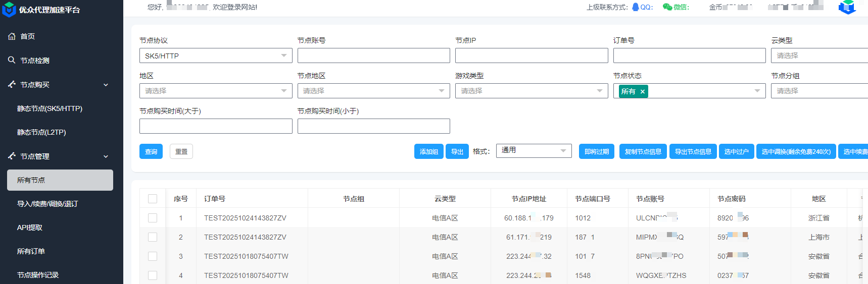Image resolution: width=868 pixels, height=284 pixels.
Task: Open the 云类型 dropdown
Action: [819, 55]
